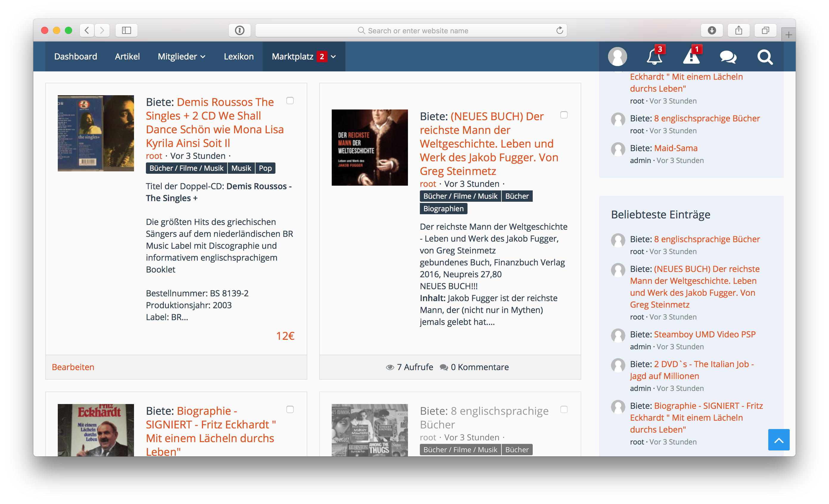Open the user avatar menu

[617, 57]
